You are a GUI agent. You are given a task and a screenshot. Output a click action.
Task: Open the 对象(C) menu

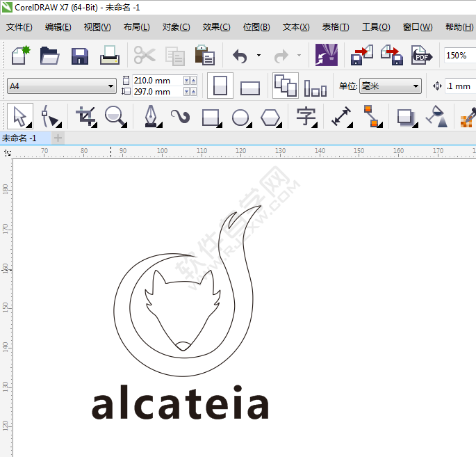pyautogui.click(x=176, y=27)
